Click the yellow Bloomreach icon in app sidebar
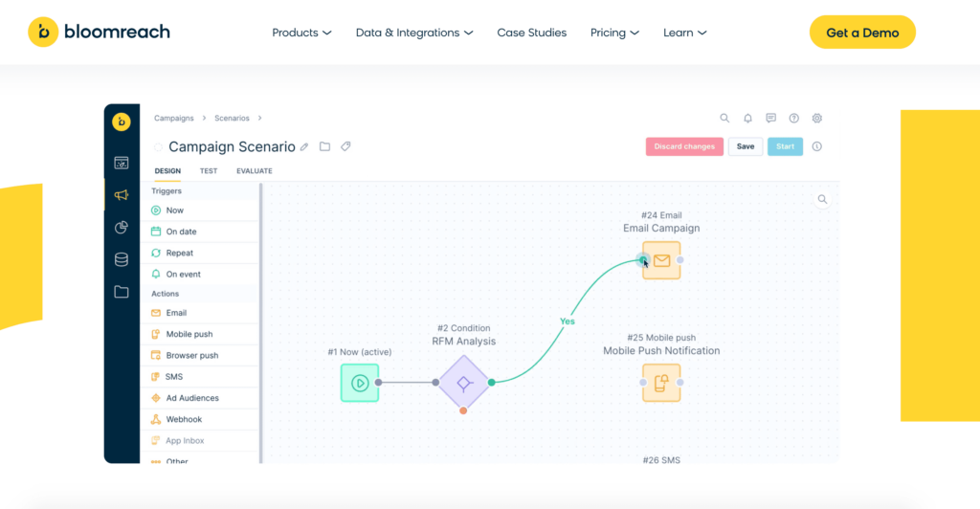Viewport: 980px width, 509px height. point(122,122)
